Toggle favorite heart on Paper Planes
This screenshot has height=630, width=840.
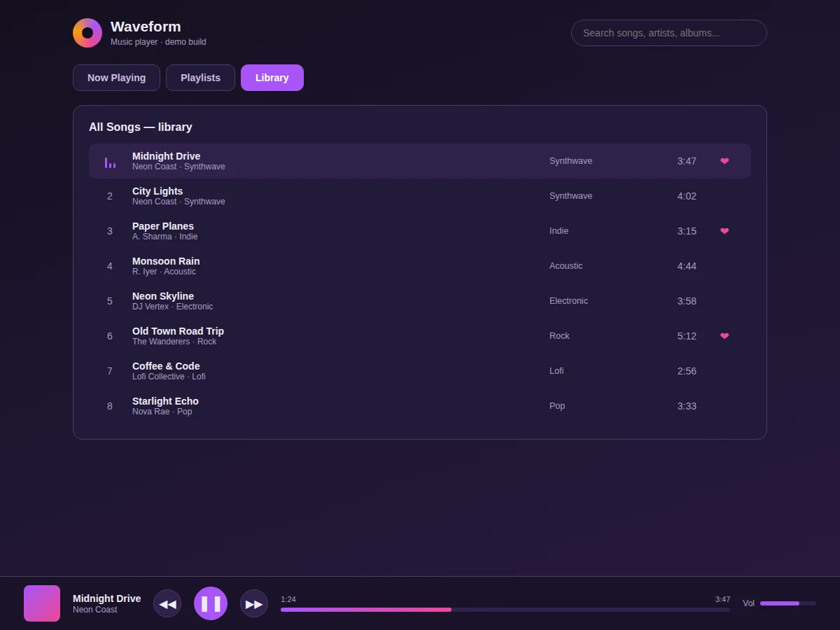[724, 231]
